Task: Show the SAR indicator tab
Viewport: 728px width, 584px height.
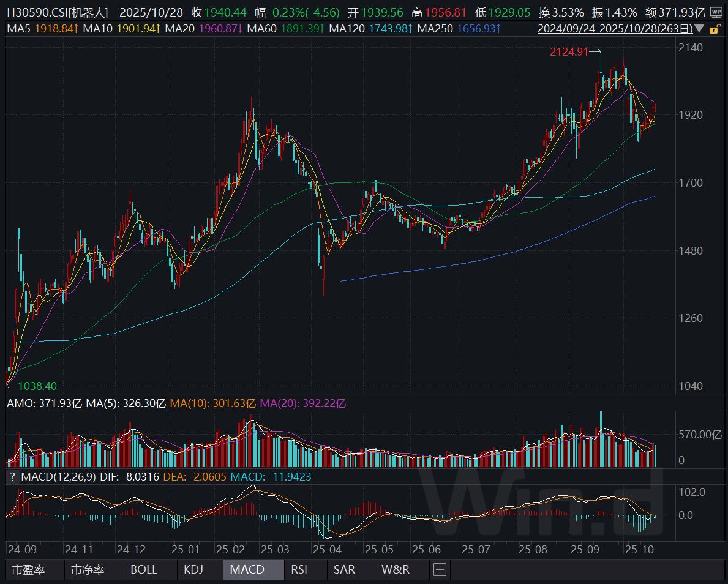Action: point(344,569)
